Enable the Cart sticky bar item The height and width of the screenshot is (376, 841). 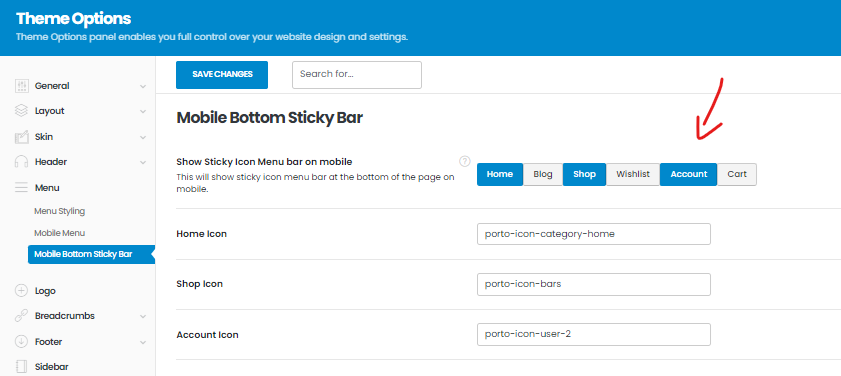[737, 174]
